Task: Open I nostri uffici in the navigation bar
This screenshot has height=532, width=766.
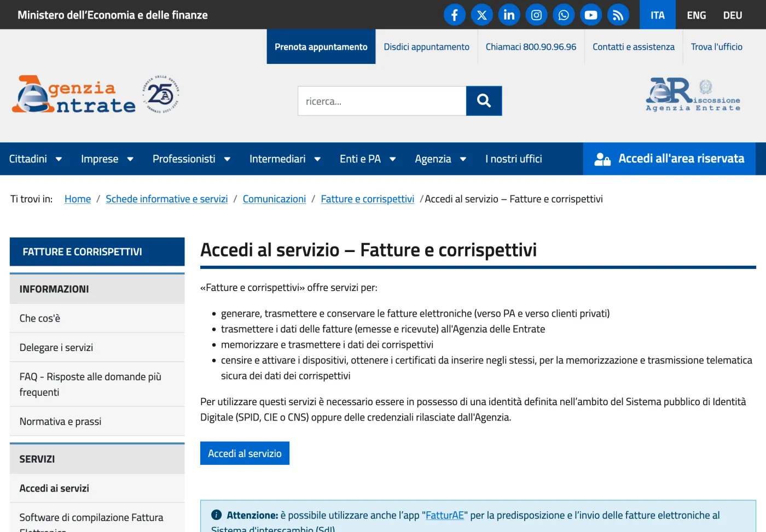Action: pyautogui.click(x=514, y=159)
